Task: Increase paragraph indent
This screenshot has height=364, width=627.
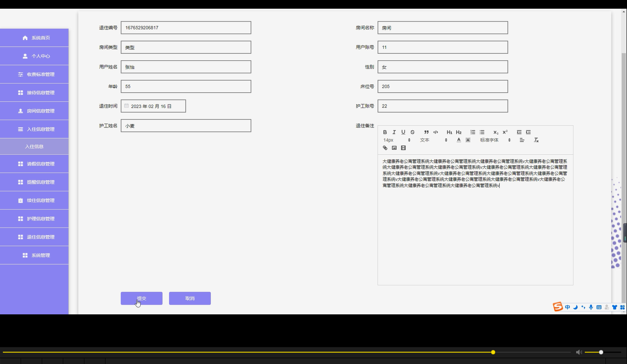Action: point(528,132)
